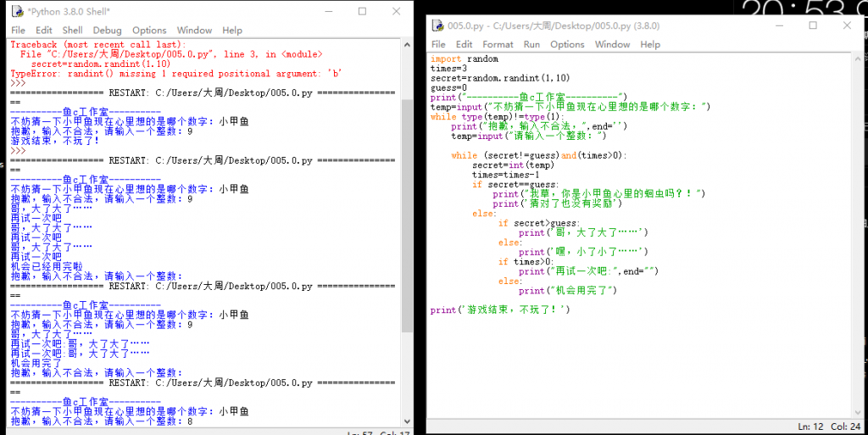Open Run menu in 005.0.py editor

tap(531, 44)
